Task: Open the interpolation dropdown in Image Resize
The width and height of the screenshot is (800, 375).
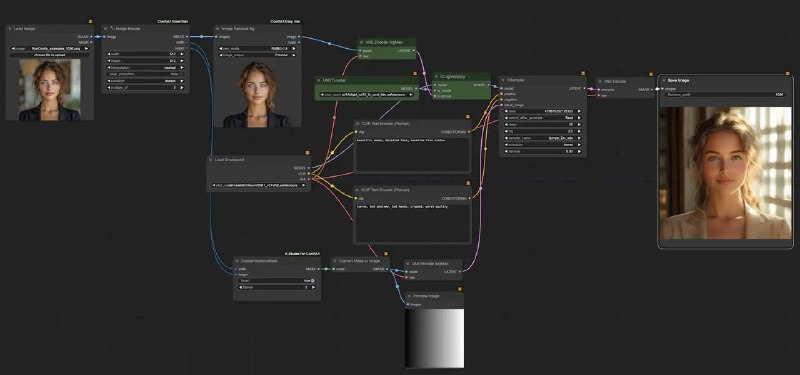Action: [x=145, y=67]
